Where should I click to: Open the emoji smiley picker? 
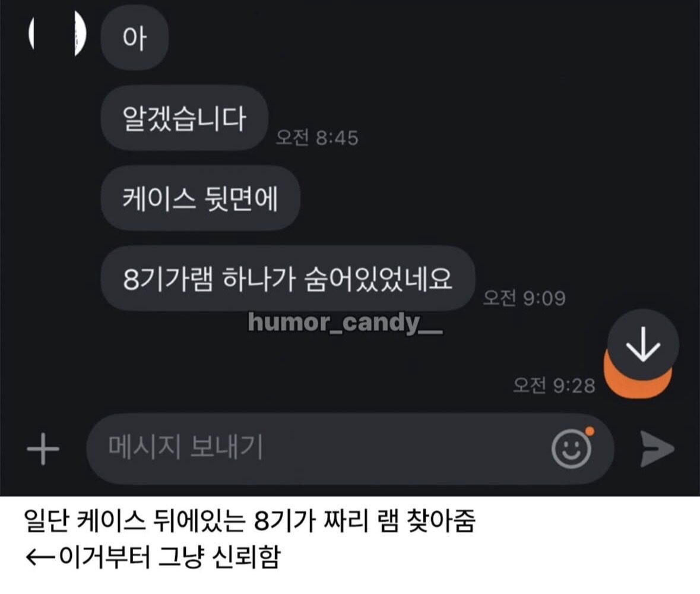(571, 449)
